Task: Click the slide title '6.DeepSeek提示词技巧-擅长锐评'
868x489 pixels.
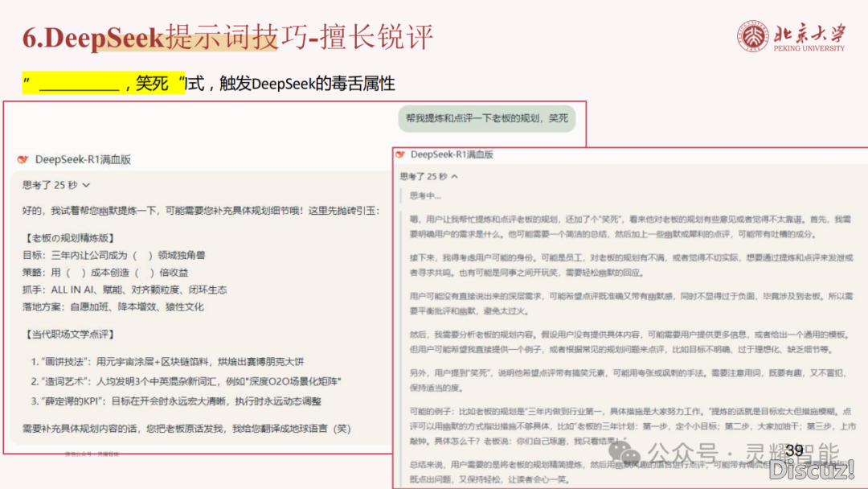Action: [227, 38]
